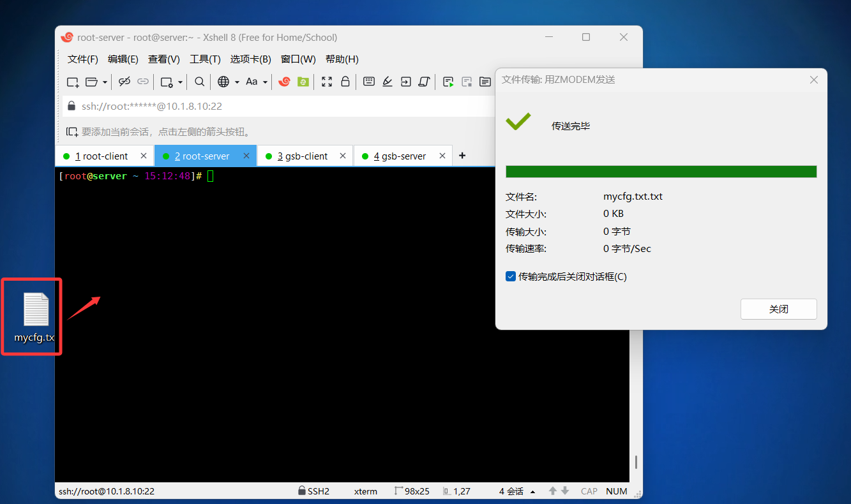Click the 1,27 cursor position indicator
The width and height of the screenshot is (851, 504).
click(456, 491)
